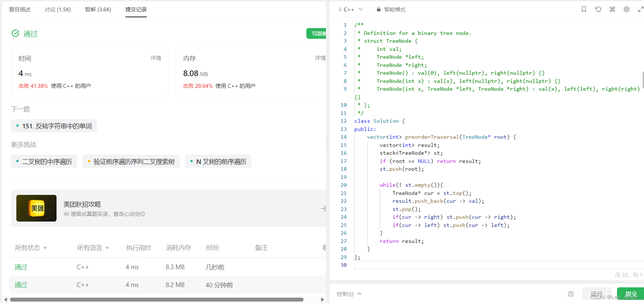The width and height of the screenshot is (644, 303).
Task: Reset code with the restore icon
Action: [598, 9]
